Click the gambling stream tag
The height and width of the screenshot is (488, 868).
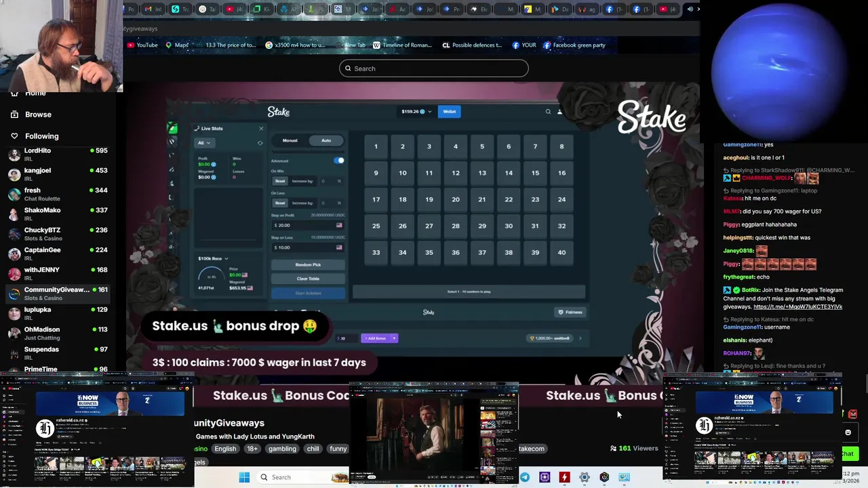(x=282, y=449)
